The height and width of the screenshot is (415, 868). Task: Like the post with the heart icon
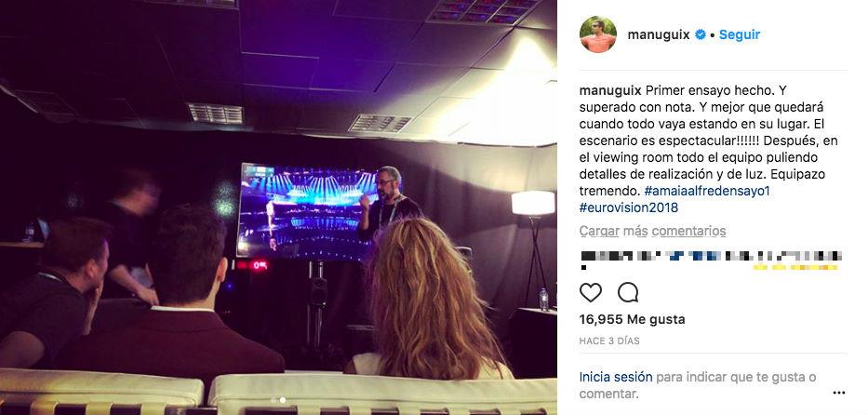(590, 292)
